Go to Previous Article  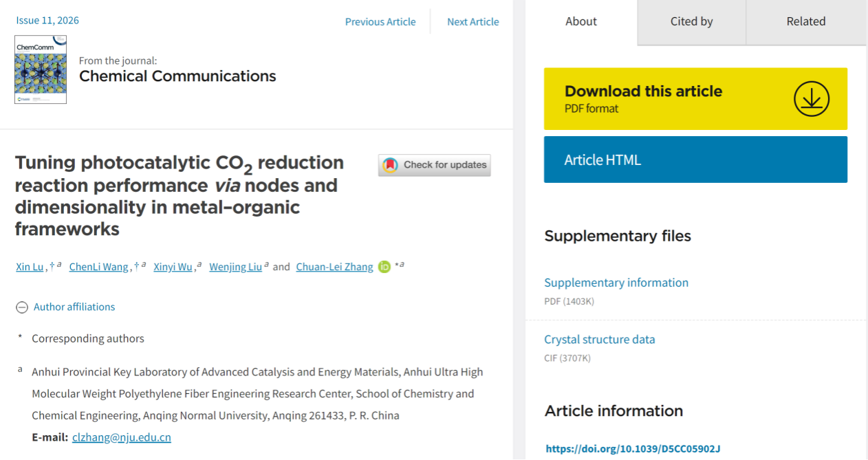[x=380, y=22]
